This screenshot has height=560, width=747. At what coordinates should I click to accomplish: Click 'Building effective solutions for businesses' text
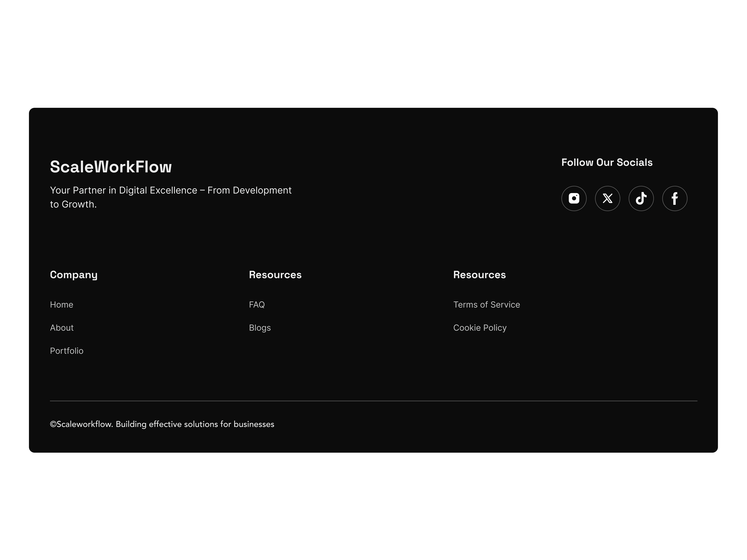click(195, 424)
